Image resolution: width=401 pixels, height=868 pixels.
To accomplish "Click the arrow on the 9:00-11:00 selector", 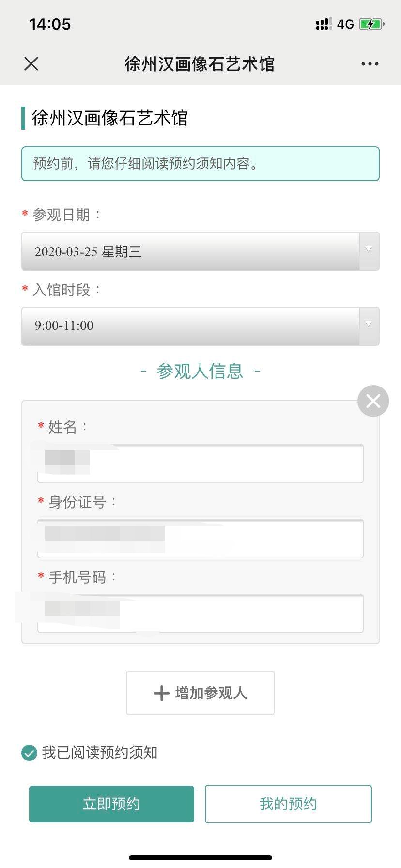I will tap(369, 325).
